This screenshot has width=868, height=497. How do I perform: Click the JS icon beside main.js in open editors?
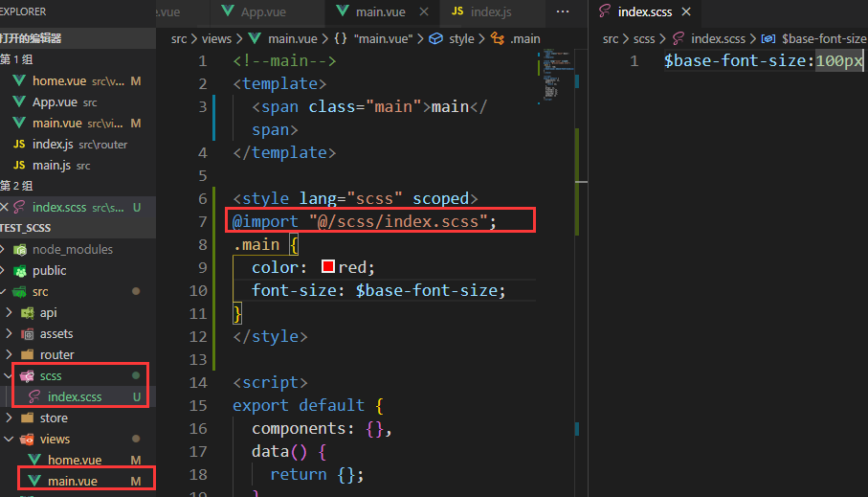point(19,165)
